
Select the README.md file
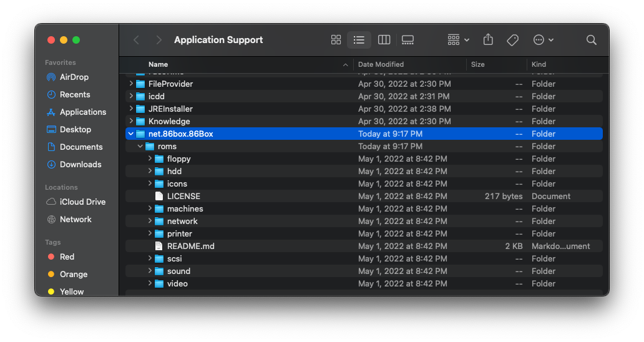point(190,246)
